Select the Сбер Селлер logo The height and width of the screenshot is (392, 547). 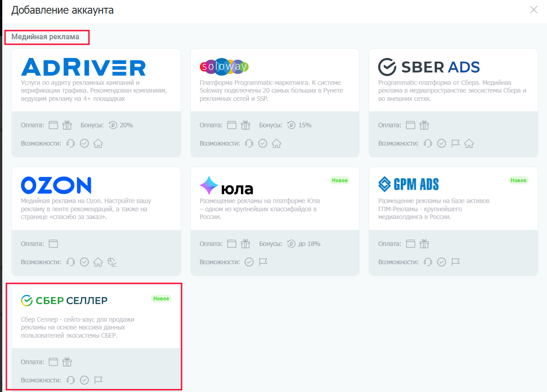(64, 300)
